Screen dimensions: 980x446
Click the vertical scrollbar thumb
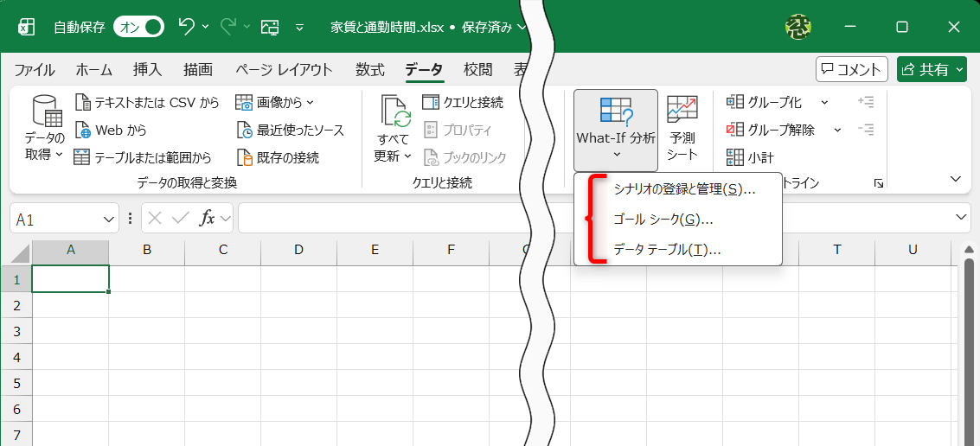970,350
